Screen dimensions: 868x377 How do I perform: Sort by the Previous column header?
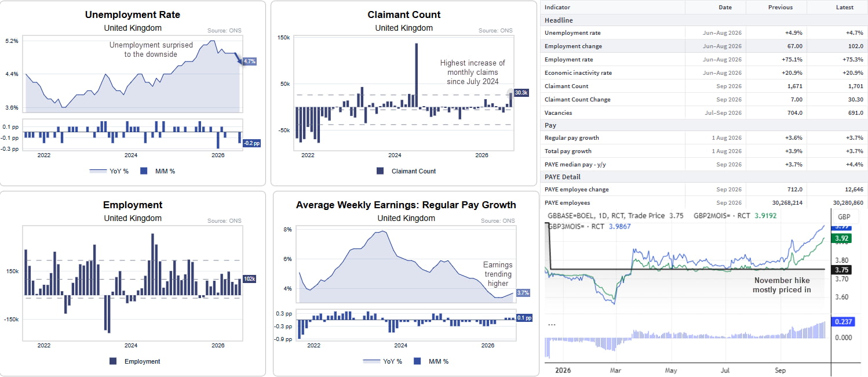[781, 8]
